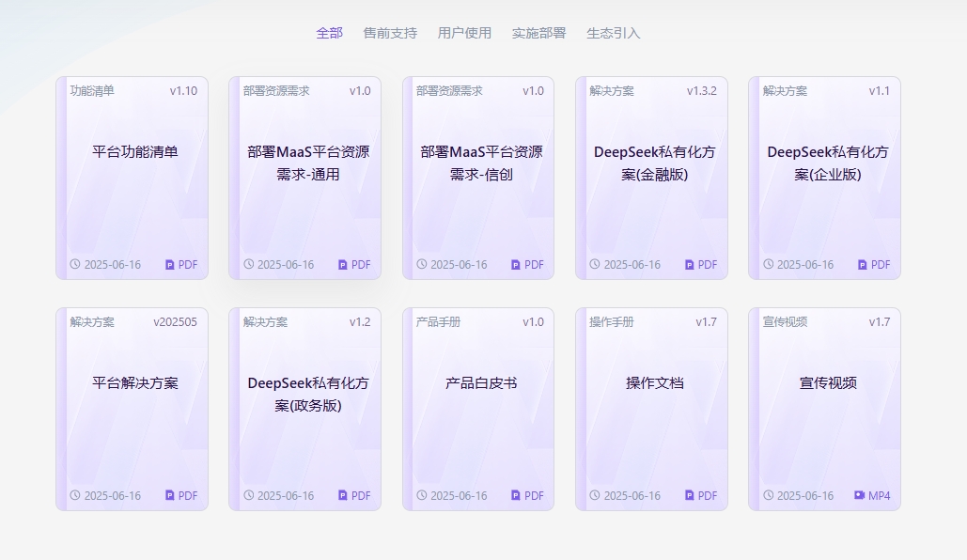Click clock icon on DeepSeek私有化方案(企业版) card
The image size is (967, 560).
pyautogui.click(x=768, y=264)
